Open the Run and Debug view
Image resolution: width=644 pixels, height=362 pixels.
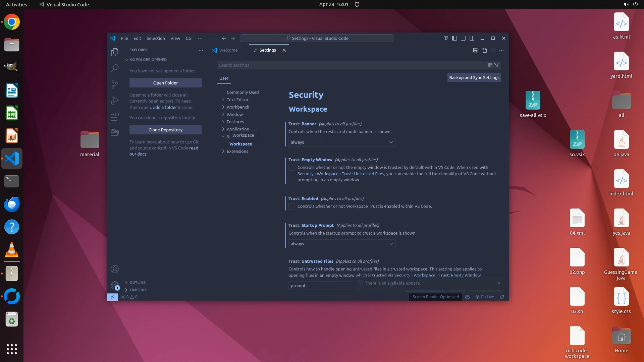(x=115, y=100)
